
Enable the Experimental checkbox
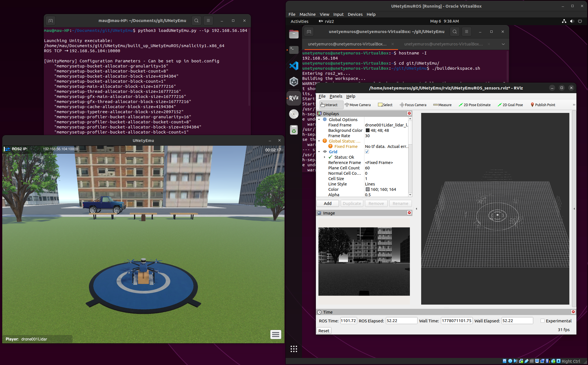[x=543, y=321]
